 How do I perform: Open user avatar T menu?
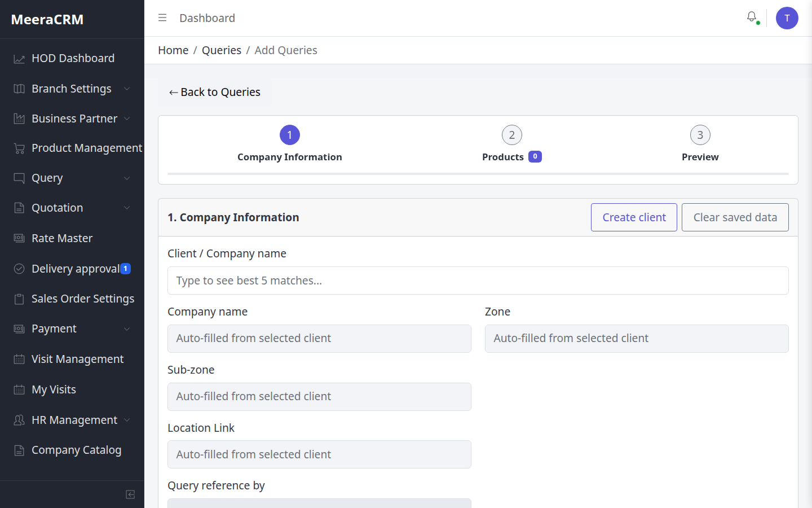point(787,18)
